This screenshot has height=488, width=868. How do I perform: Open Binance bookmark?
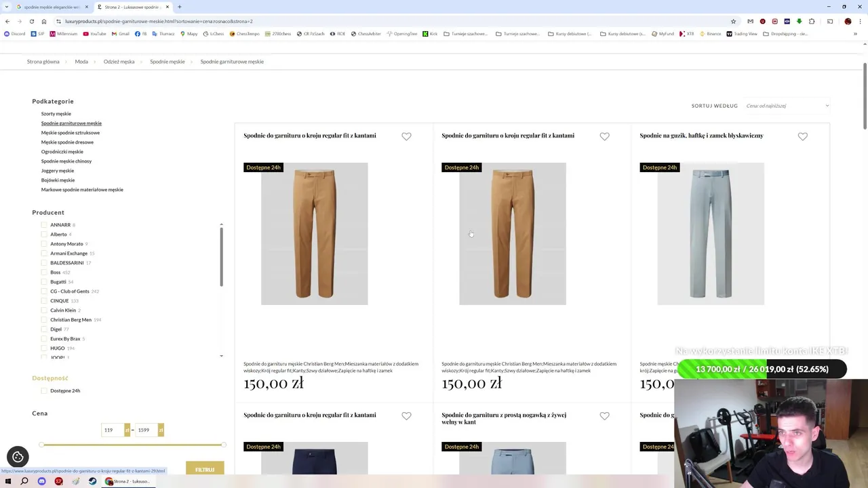tap(710, 34)
